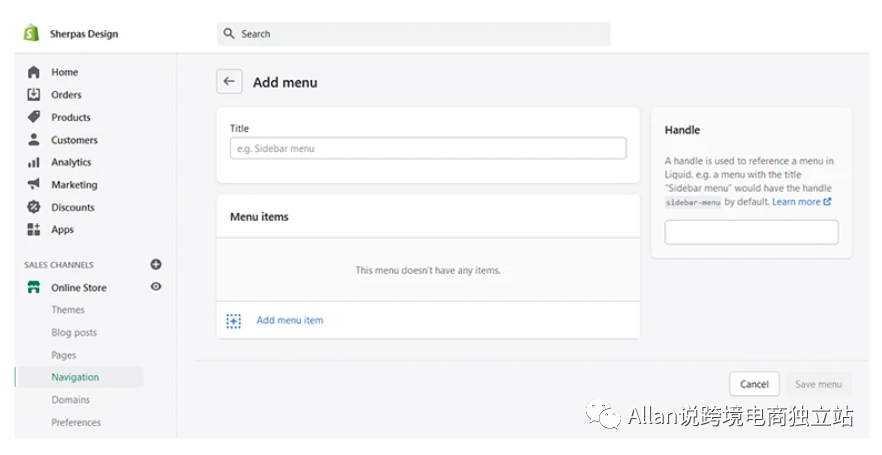Click the Apps grid icon
Image resolution: width=882 pixels, height=455 pixels.
click(34, 229)
